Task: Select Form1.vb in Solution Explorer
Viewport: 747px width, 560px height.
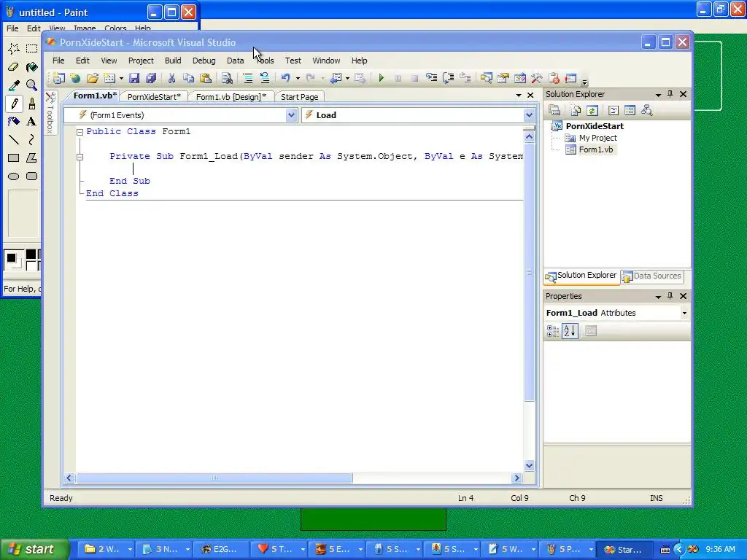Action: tap(595, 149)
